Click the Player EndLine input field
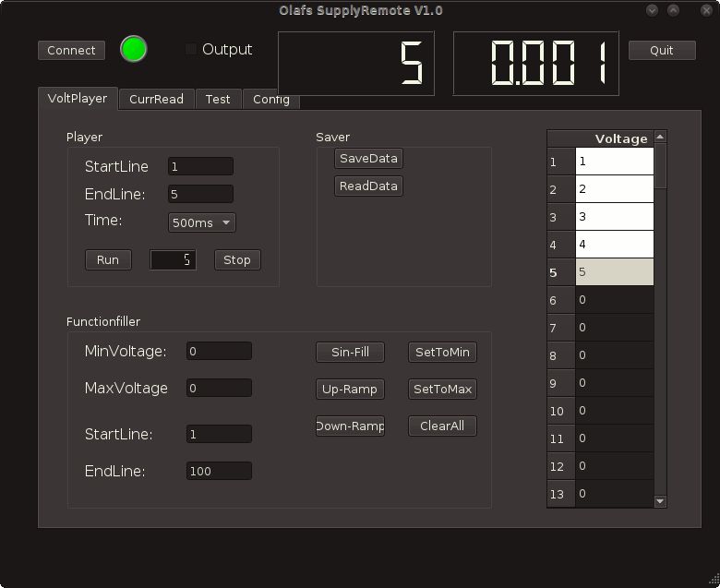The width and height of the screenshot is (720, 588). coord(200,195)
